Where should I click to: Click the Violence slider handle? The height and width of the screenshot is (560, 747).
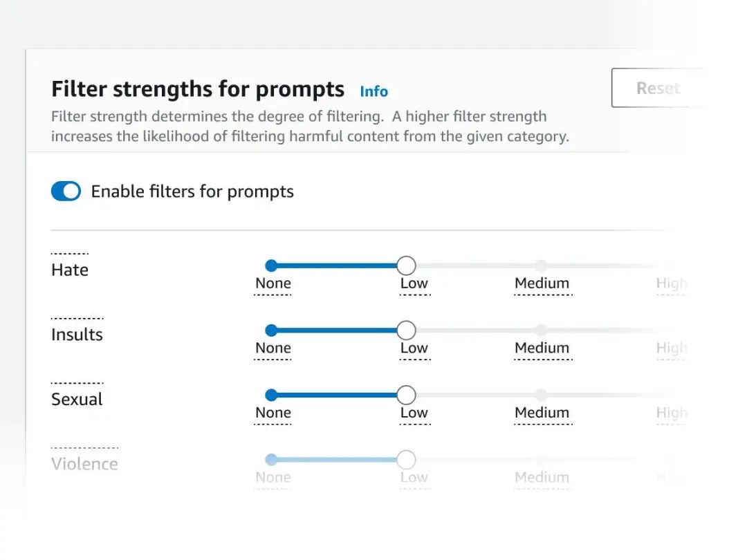point(406,460)
